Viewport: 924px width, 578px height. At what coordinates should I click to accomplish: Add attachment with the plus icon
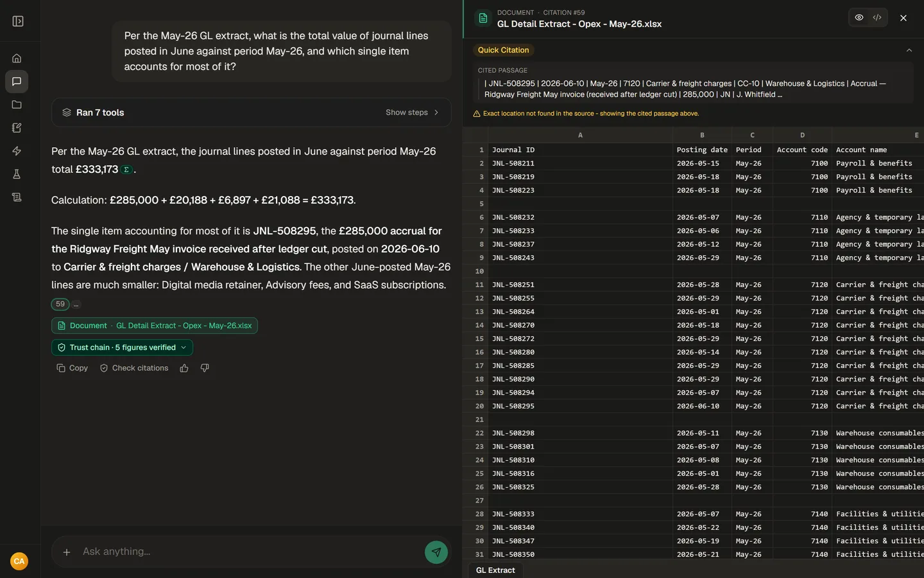(x=67, y=552)
